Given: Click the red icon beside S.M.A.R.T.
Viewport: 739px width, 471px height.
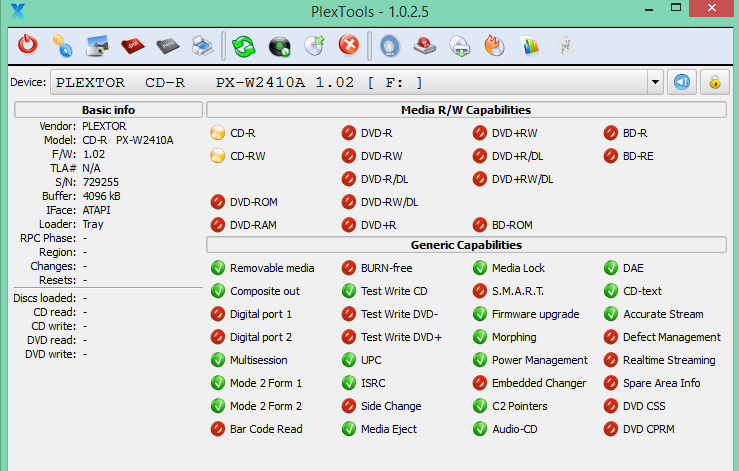Looking at the screenshot, I should [479, 291].
